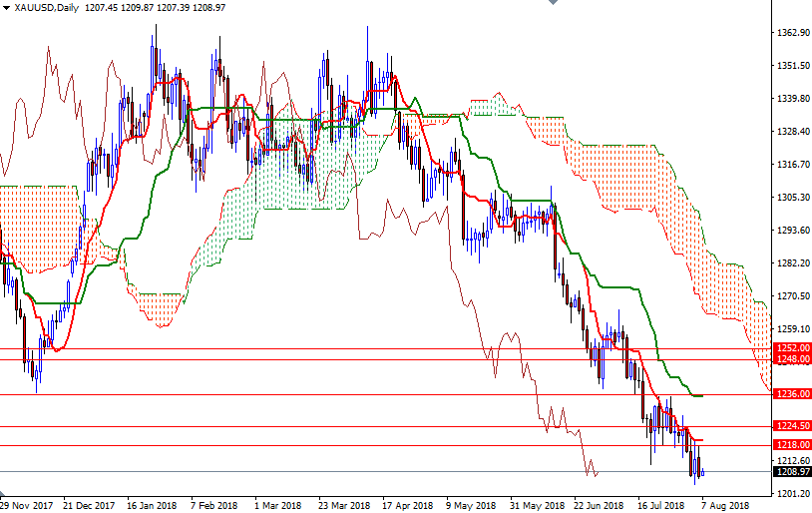Select the 1252.00 red price label

pyautogui.click(x=792, y=348)
